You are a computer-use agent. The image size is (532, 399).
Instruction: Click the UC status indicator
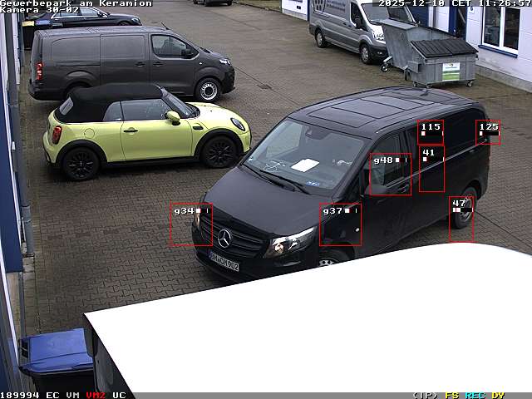pos(119,395)
